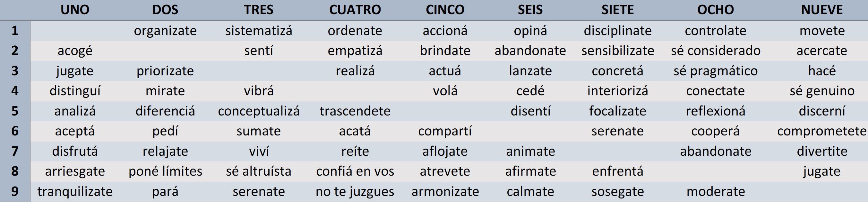Viewport: 868px width, 202px height.
Task: Click the 'confiá en vos' cell
Action: coord(355,171)
